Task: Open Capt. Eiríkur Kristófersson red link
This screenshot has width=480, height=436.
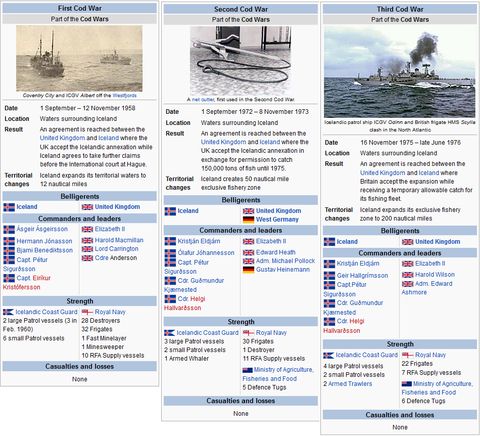Action: (x=27, y=283)
